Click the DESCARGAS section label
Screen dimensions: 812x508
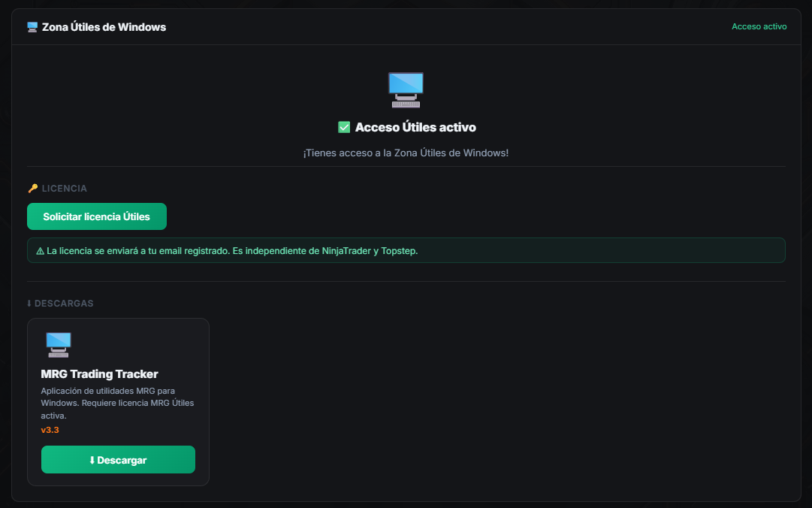pos(64,304)
